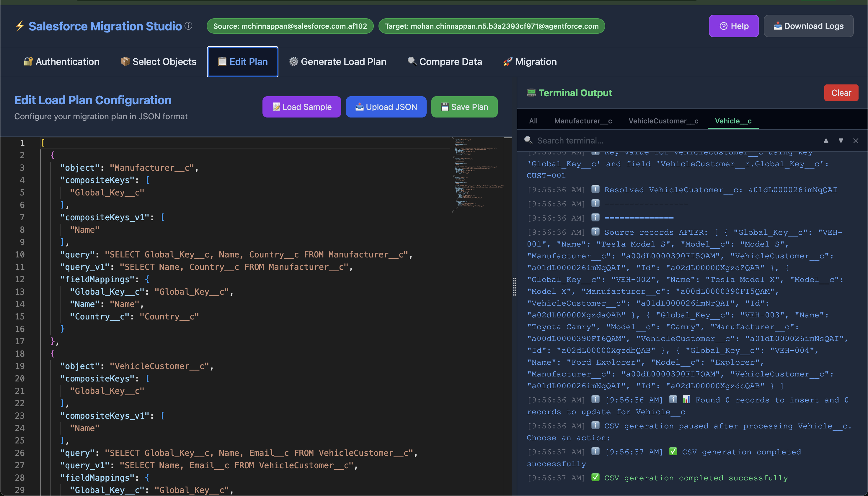Click the "Country__c": "Country__c" mapping line

[x=134, y=316]
